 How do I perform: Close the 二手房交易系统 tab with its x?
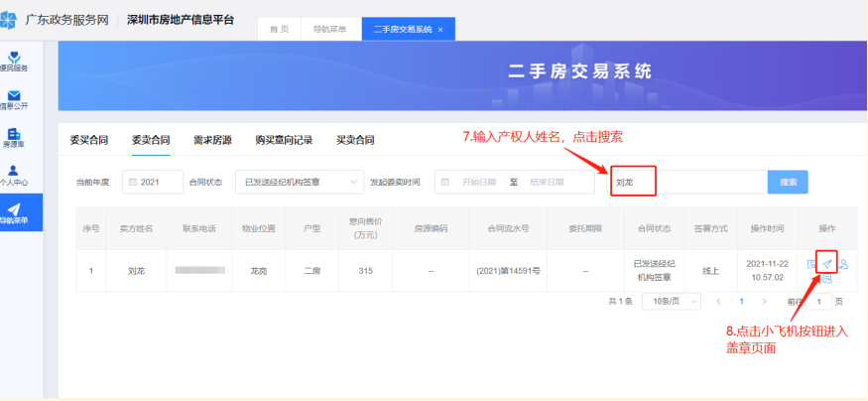(x=440, y=30)
